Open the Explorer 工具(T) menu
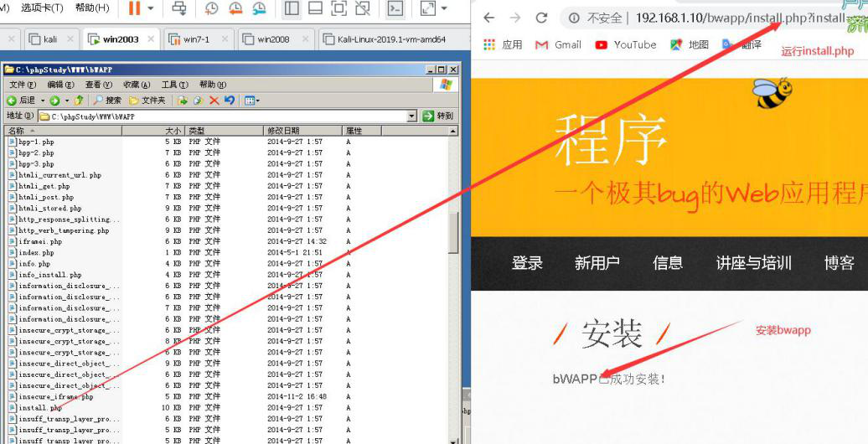868x444 pixels. pos(174,85)
